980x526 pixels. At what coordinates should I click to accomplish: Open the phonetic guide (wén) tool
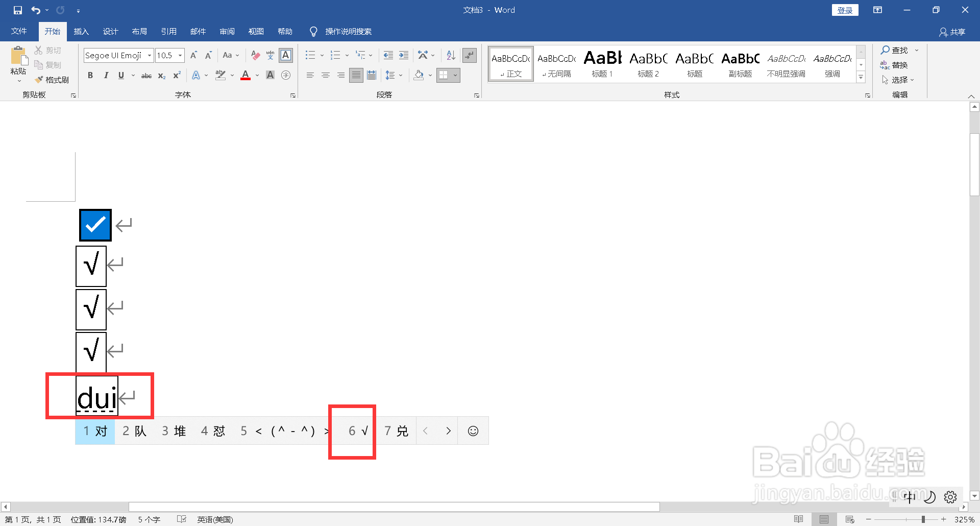[270, 55]
